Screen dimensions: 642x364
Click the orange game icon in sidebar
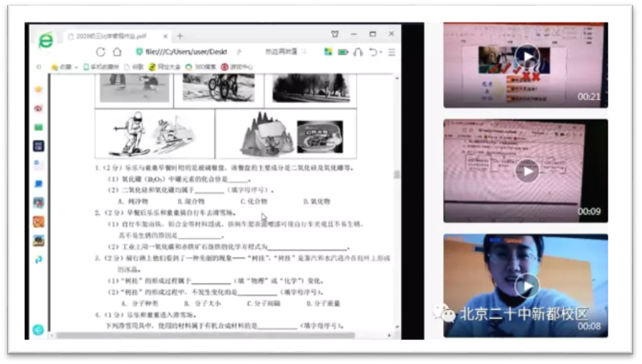39,221
